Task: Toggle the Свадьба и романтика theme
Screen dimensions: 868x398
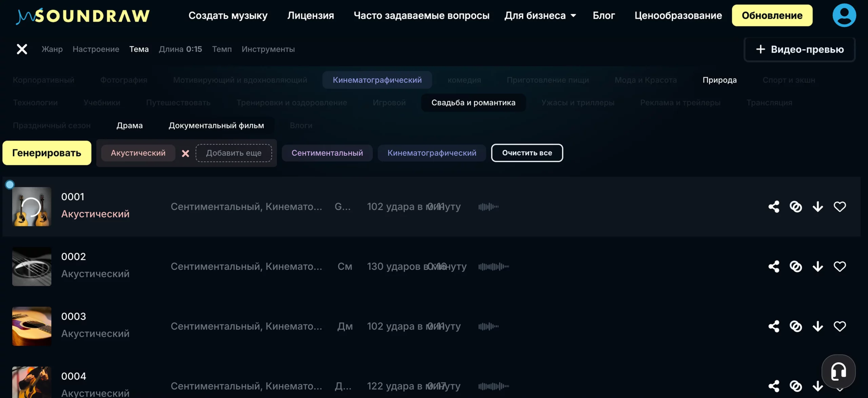Action: 473,103
